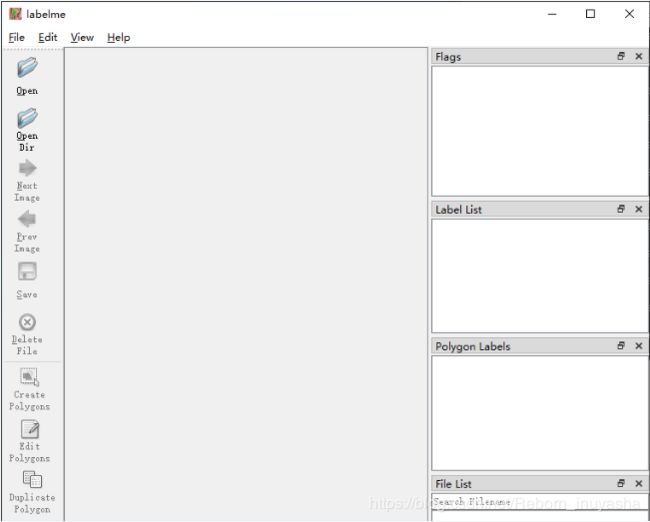Open the Help menu

click(118, 37)
